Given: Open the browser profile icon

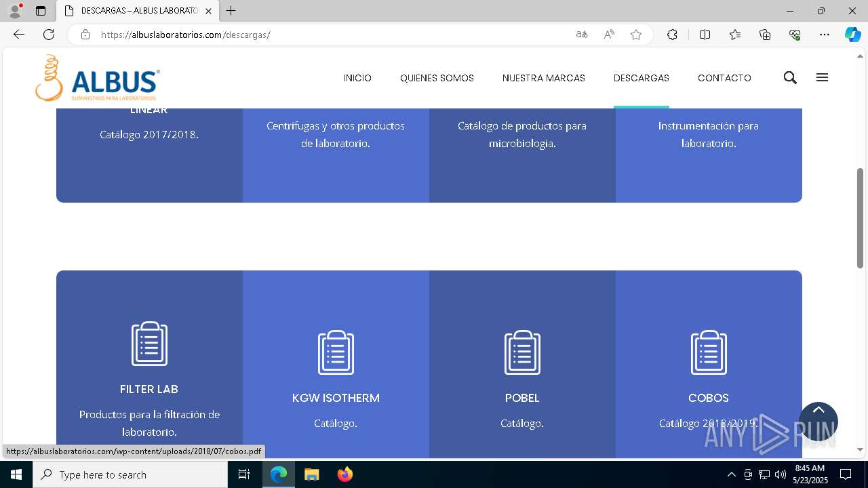Looking at the screenshot, I should (x=15, y=11).
